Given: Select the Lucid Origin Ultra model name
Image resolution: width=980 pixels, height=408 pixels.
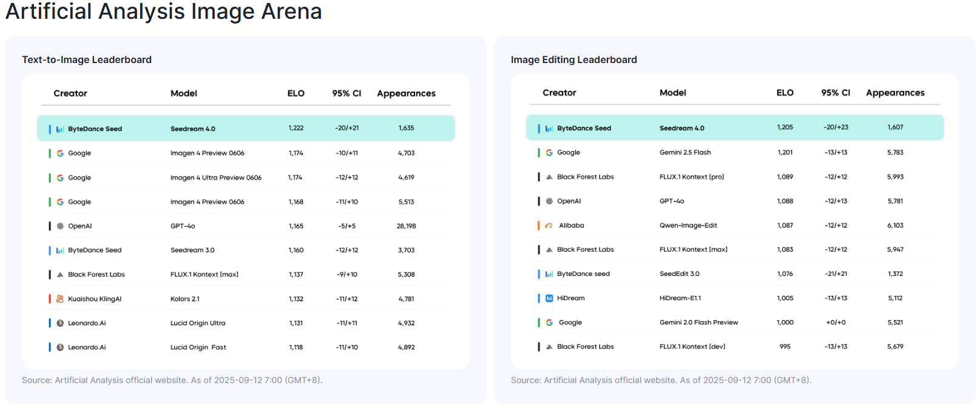Looking at the screenshot, I should pyautogui.click(x=198, y=323).
